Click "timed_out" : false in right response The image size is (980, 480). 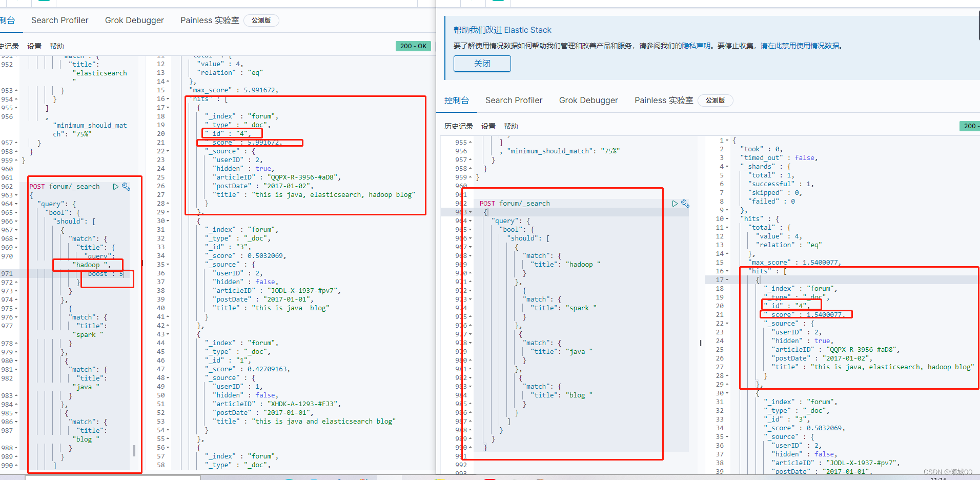tap(779, 158)
